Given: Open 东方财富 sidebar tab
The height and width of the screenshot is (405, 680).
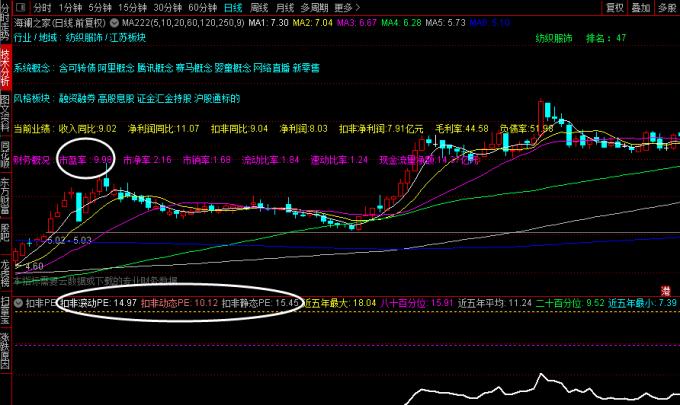Looking at the screenshot, I should [5, 195].
